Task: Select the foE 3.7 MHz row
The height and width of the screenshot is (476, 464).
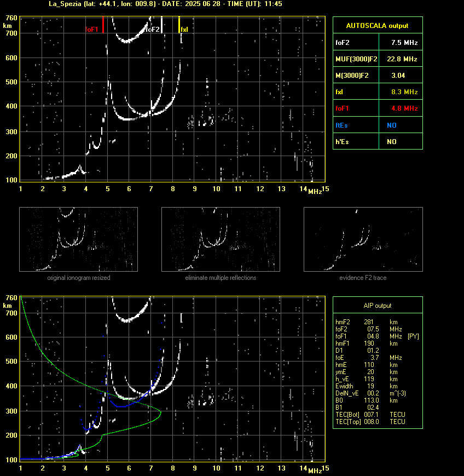Action: (x=368, y=358)
